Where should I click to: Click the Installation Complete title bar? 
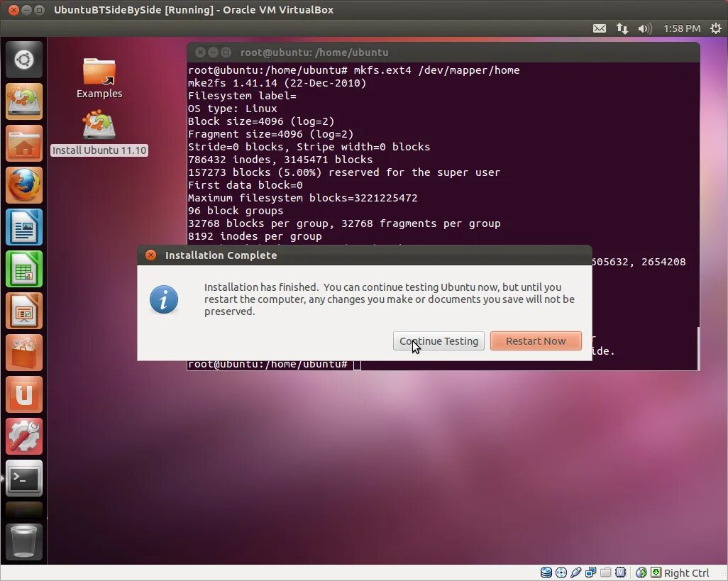coord(365,255)
